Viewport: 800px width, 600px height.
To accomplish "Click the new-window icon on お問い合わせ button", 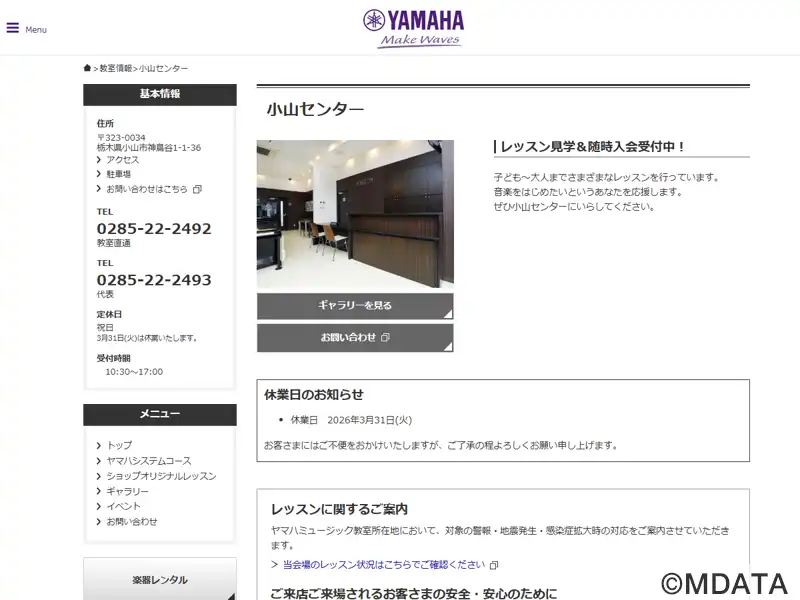I will coord(385,337).
